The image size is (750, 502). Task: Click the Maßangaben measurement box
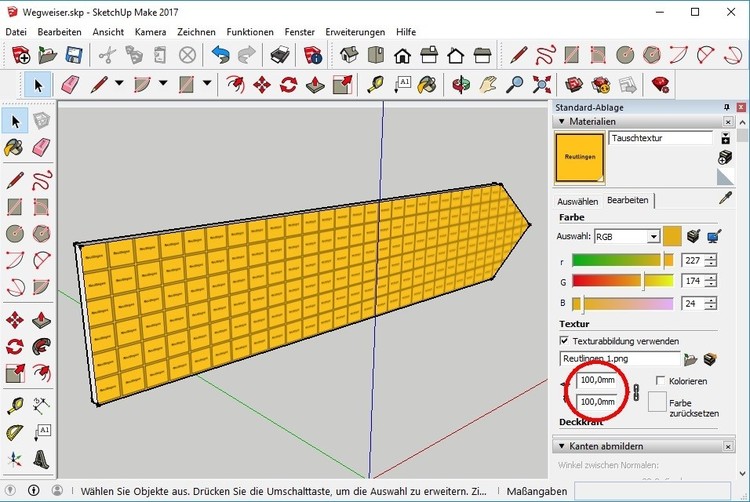[x=652, y=491]
